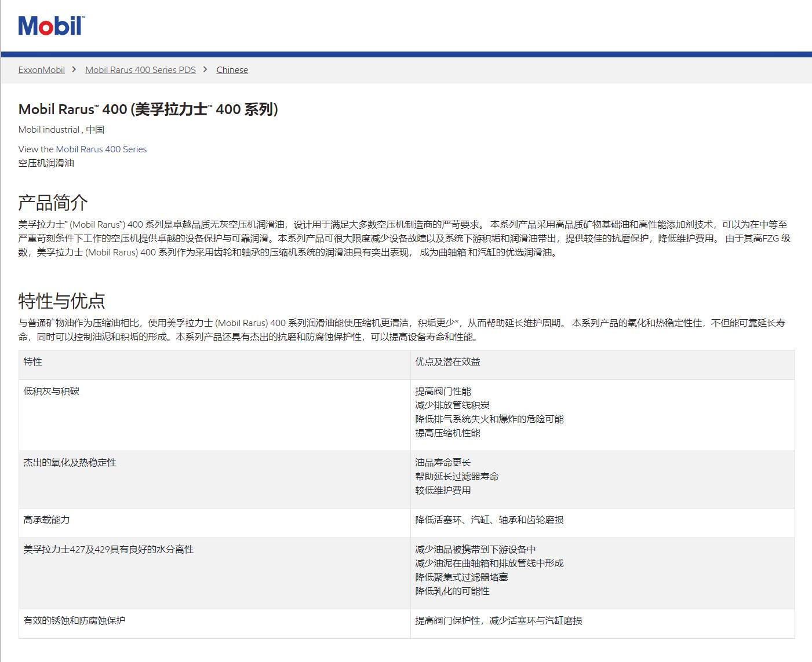
Task: Click the '高承载能力' table cell
Action: click(x=214, y=523)
